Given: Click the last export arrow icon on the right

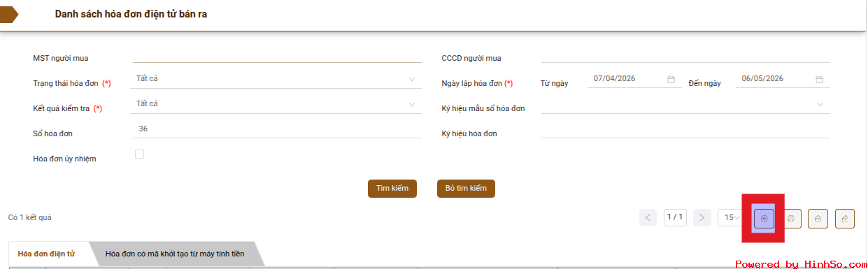Looking at the screenshot, I should (x=845, y=218).
